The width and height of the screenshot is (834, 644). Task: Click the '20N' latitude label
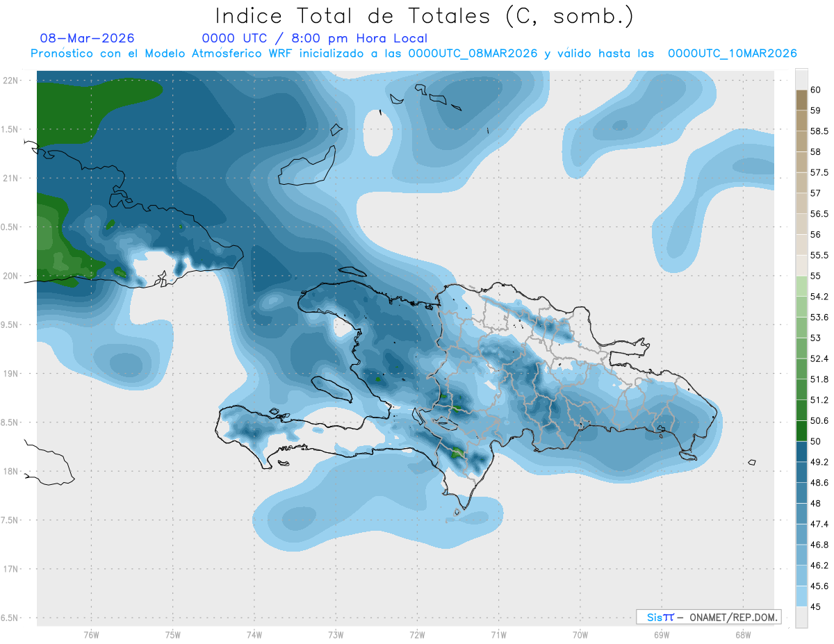click(x=10, y=276)
